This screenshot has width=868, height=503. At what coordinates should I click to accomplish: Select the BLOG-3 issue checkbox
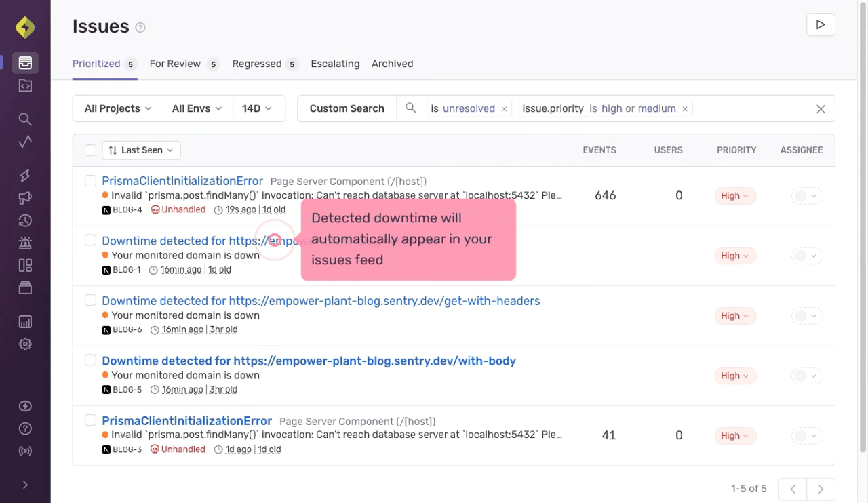tap(90, 420)
